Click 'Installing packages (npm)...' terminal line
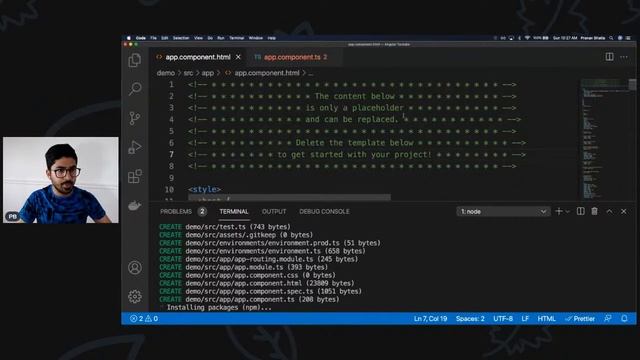Image resolution: width=640 pixels, height=360 pixels. (x=219, y=307)
